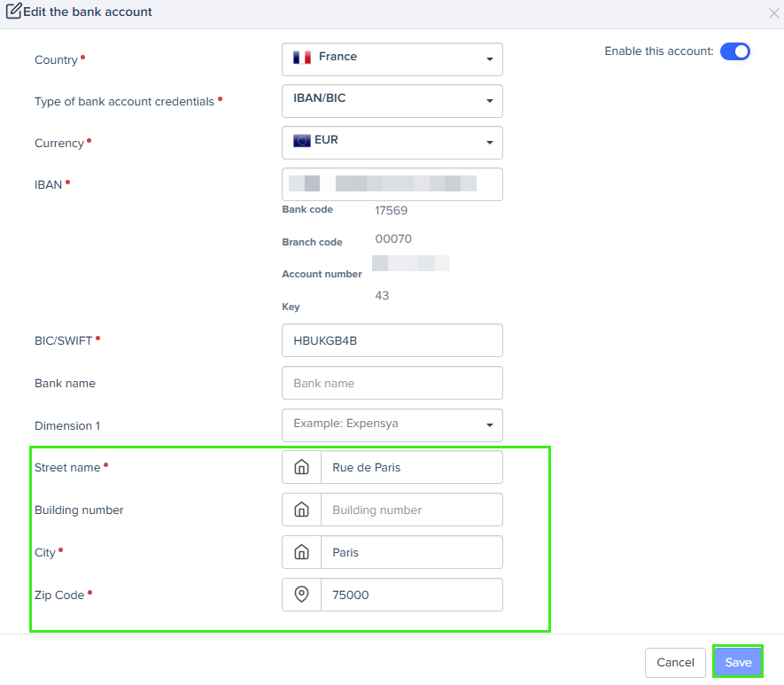Click the house icon beside Street name
The height and width of the screenshot is (685, 784).
[x=301, y=467]
